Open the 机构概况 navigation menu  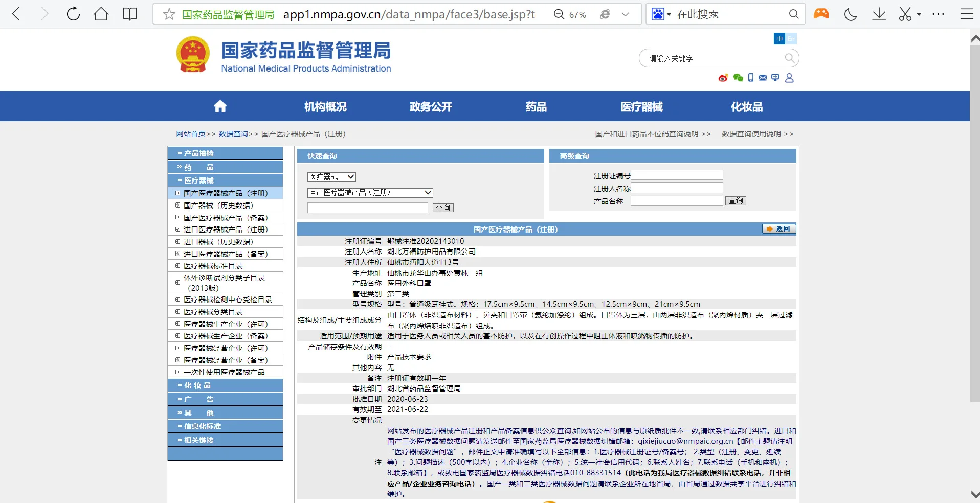tap(325, 107)
